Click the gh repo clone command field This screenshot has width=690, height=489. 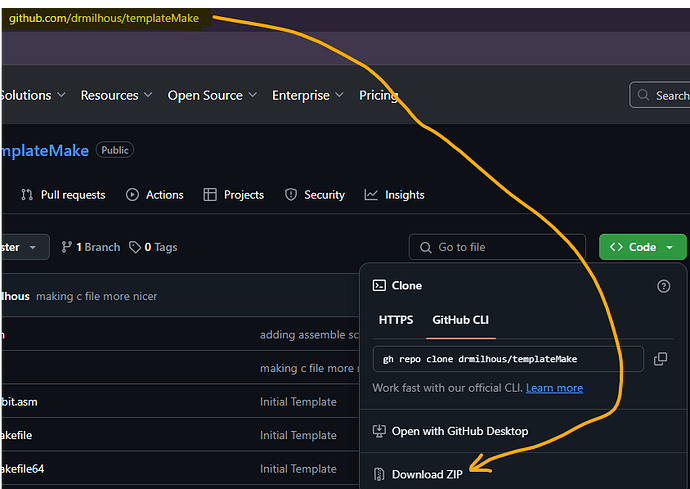508,359
